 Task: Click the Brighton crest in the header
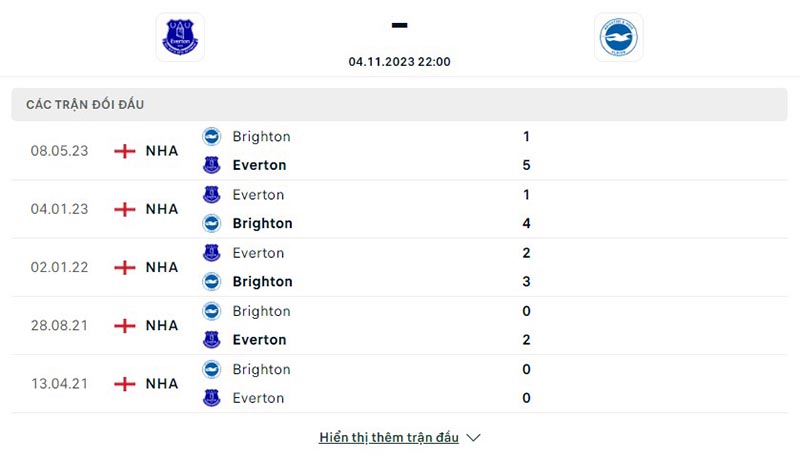pos(618,37)
